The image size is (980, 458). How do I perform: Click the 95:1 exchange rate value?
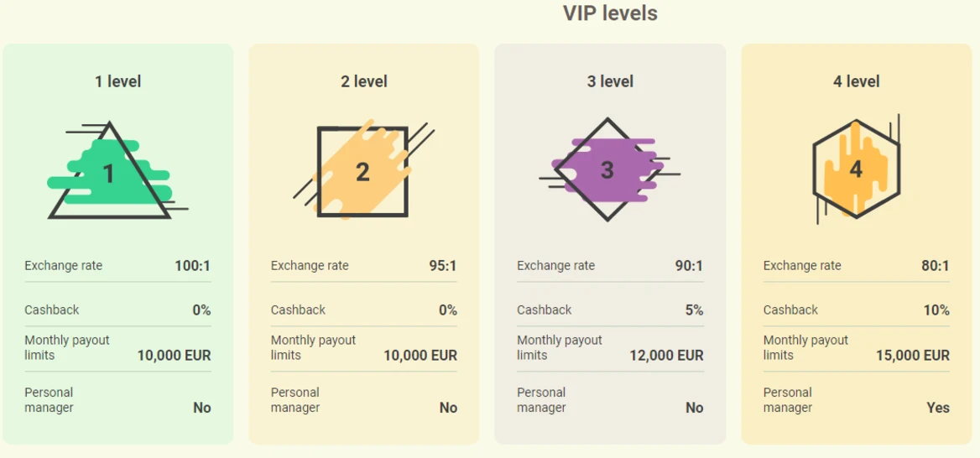tap(443, 266)
